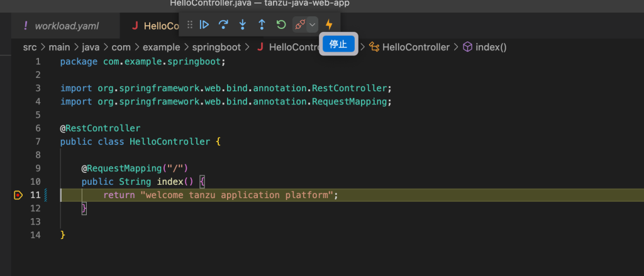Toggle the breakpoint on line 11
The image size is (644, 276).
tap(18, 195)
